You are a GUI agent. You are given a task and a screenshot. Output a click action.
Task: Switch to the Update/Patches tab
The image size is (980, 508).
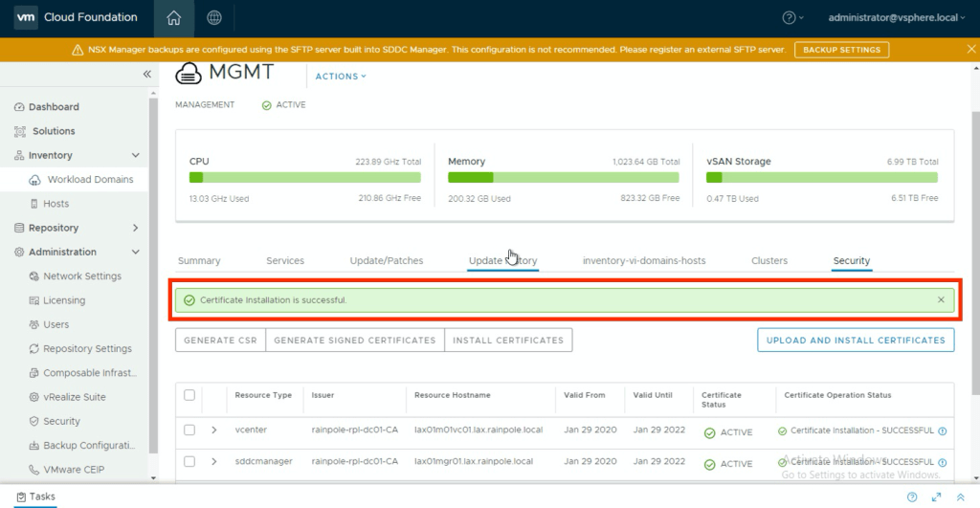pyautogui.click(x=387, y=260)
